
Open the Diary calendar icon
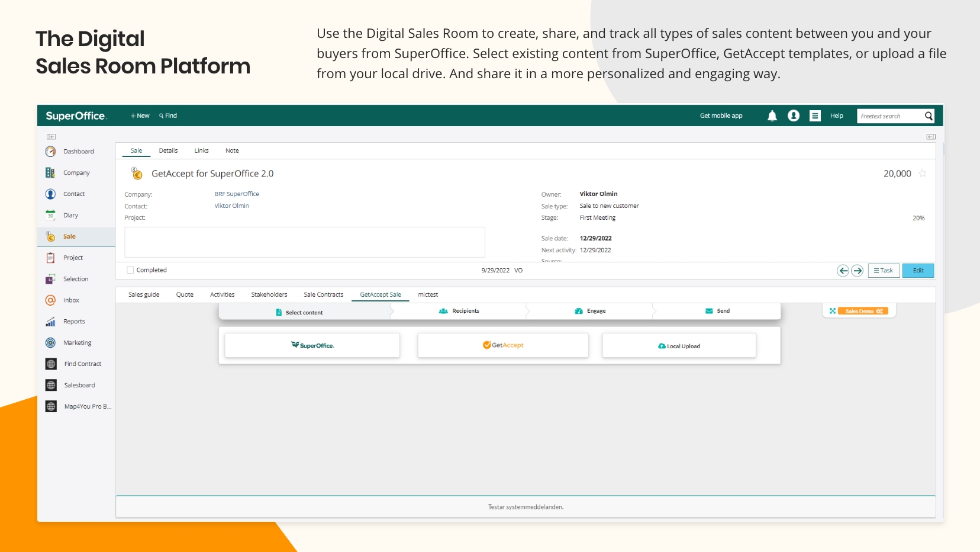(50, 215)
